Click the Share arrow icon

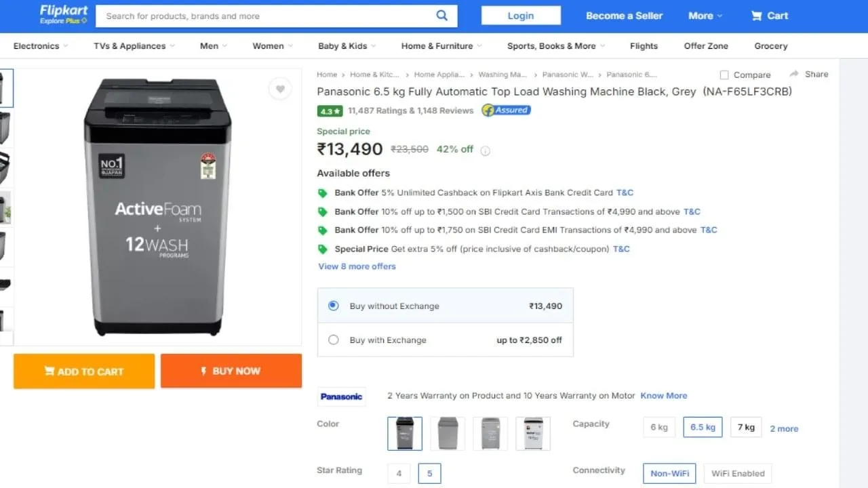(794, 74)
